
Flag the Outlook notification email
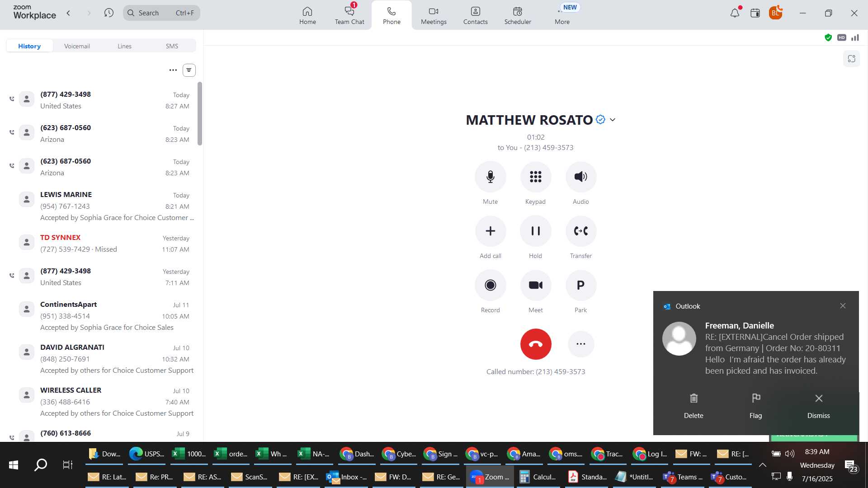pyautogui.click(x=755, y=406)
